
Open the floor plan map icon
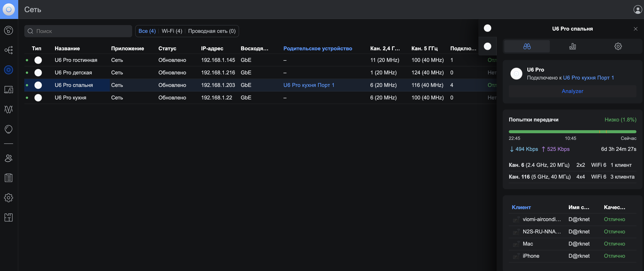point(9,217)
